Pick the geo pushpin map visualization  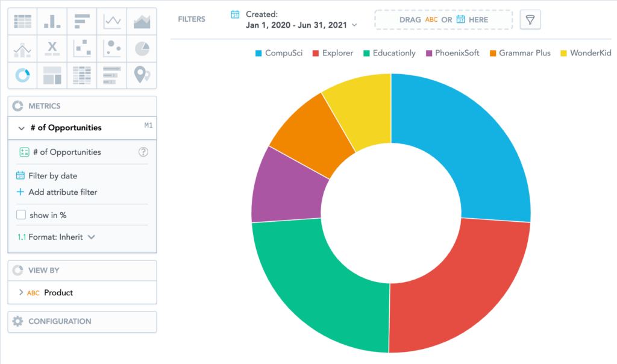point(142,75)
